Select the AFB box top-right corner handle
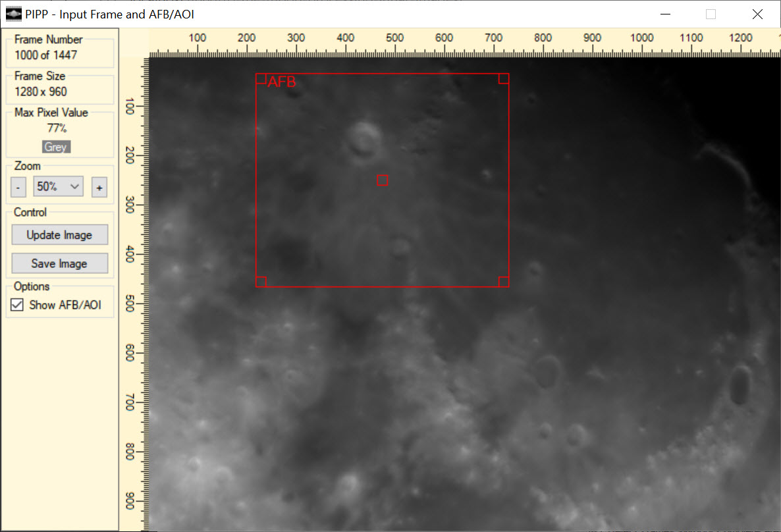The width and height of the screenshot is (781, 532). (504, 79)
